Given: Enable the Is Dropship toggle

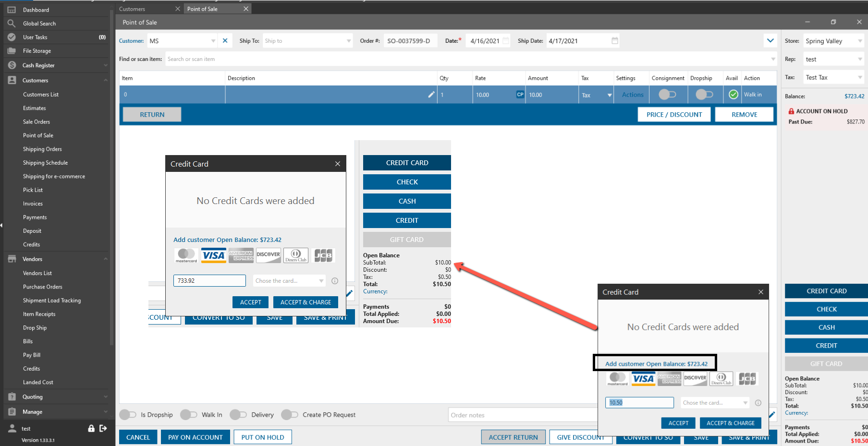Looking at the screenshot, I should [x=128, y=415].
